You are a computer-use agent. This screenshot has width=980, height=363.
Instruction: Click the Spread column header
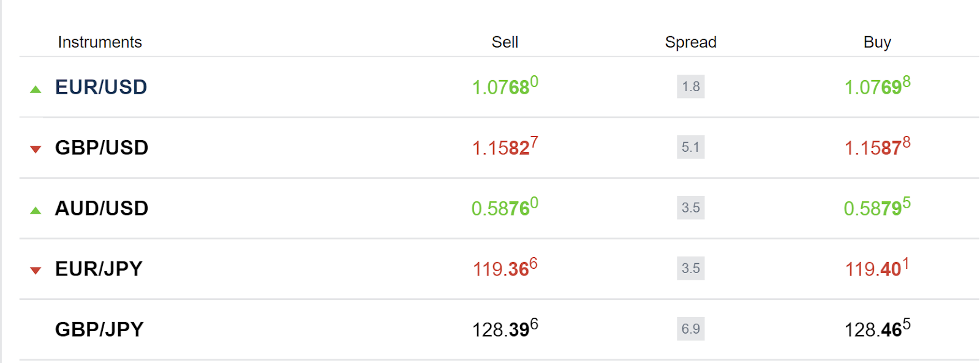click(691, 42)
